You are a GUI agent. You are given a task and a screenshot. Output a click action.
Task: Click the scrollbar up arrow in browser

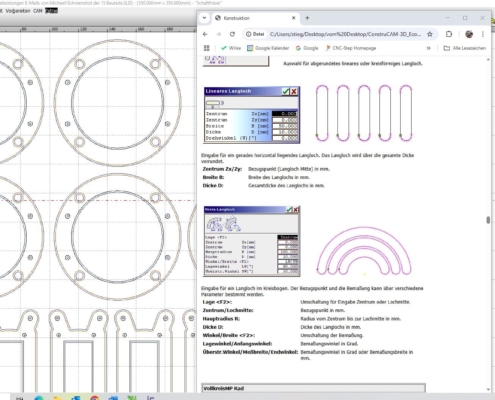tap(488, 60)
